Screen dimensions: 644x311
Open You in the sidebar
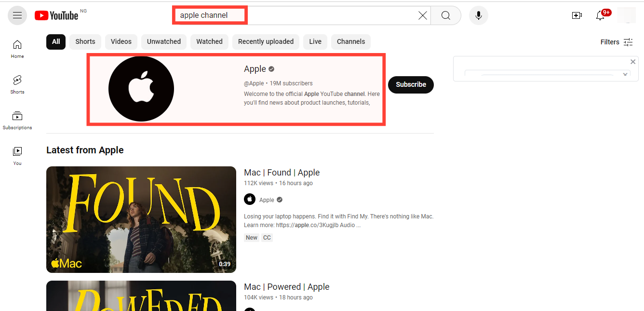tap(17, 156)
